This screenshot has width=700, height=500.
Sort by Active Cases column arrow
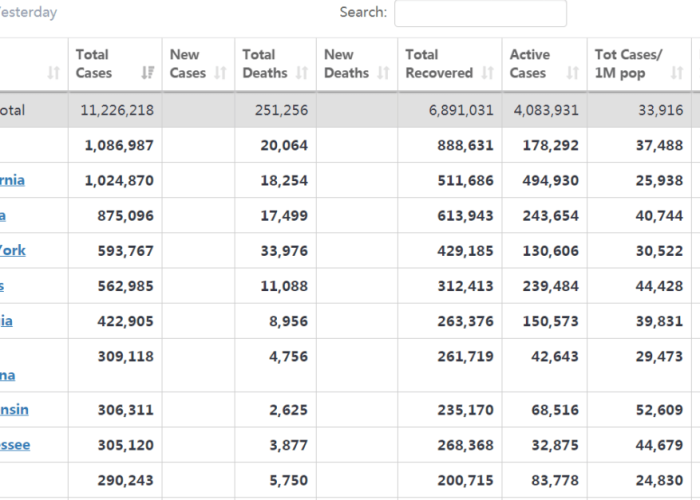coord(573,73)
